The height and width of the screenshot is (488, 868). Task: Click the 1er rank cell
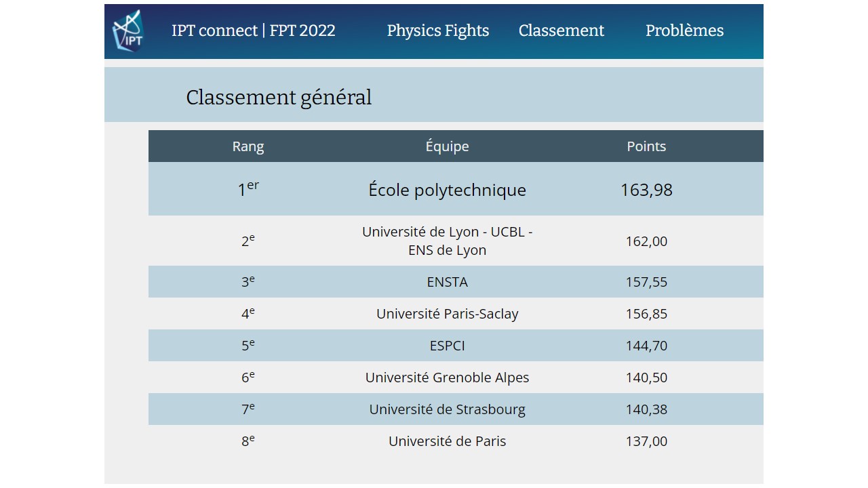click(x=248, y=189)
